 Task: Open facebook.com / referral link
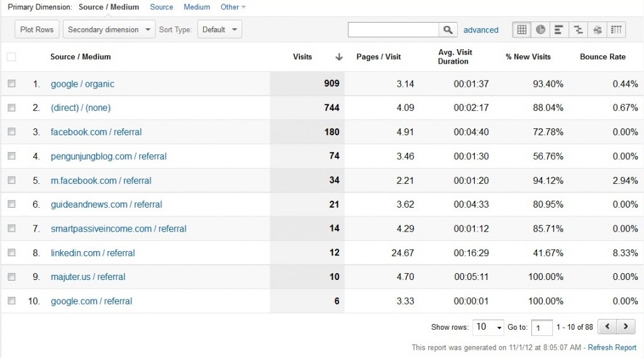[x=96, y=132]
